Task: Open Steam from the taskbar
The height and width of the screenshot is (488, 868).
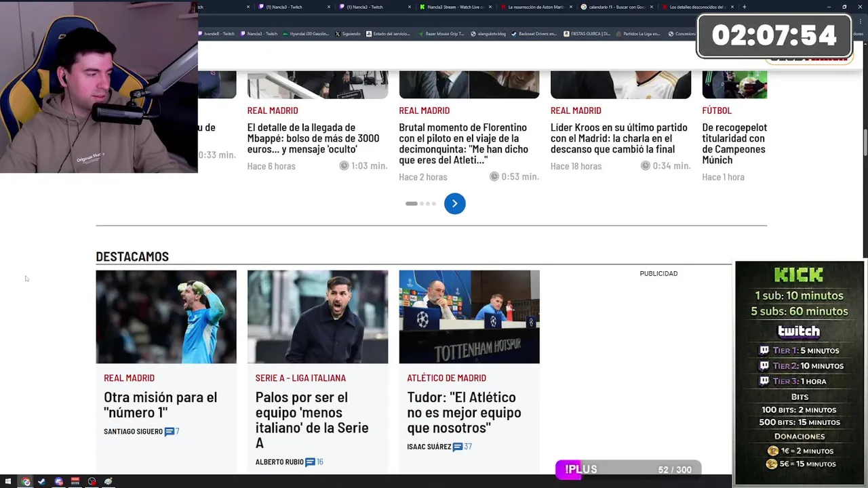Action: (x=42, y=482)
